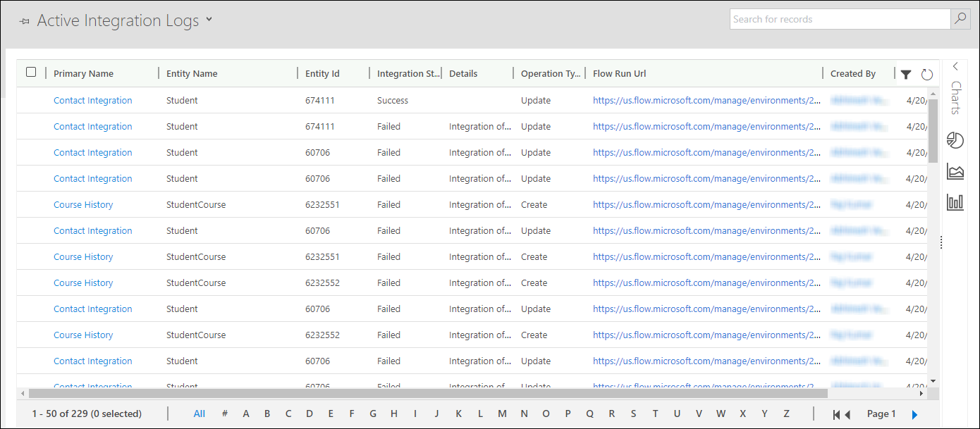Click the pin icon beside view title
This screenshot has width=980, height=429.
[25, 22]
